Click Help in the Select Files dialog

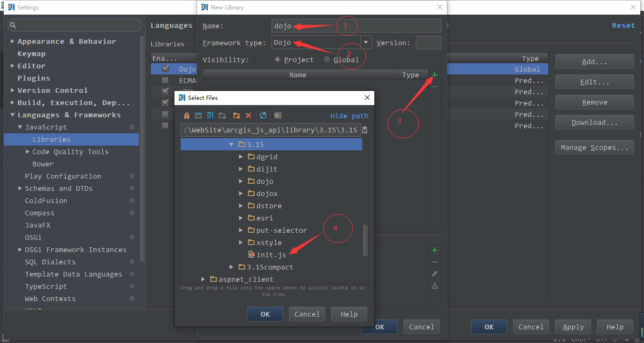click(x=349, y=314)
